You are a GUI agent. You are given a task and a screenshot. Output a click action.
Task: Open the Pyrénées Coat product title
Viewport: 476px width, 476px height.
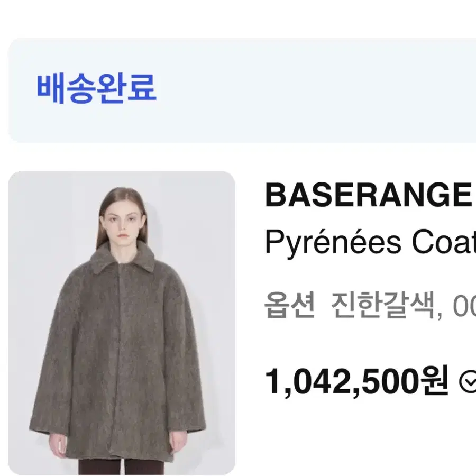click(370, 243)
